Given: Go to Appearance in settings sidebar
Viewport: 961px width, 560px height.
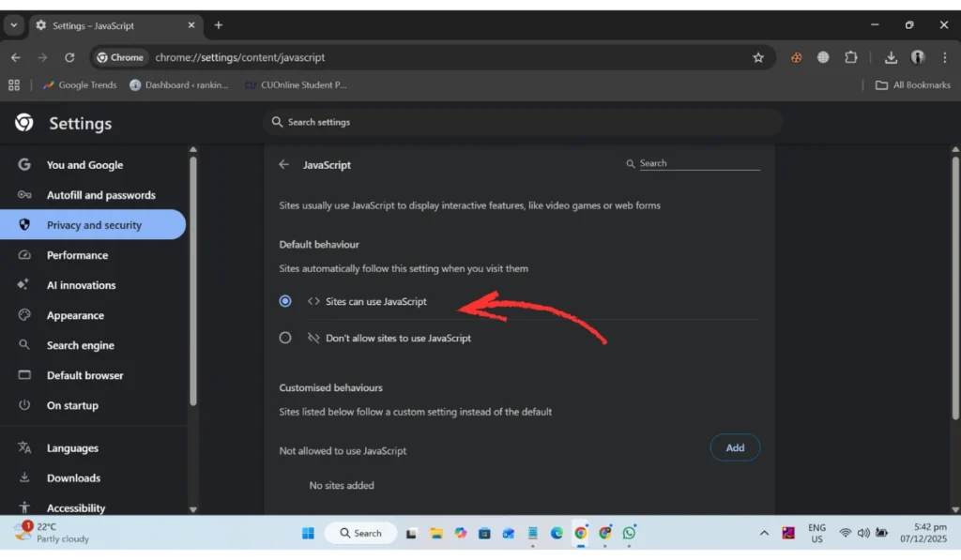Looking at the screenshot, I should [x=75, y=315].
